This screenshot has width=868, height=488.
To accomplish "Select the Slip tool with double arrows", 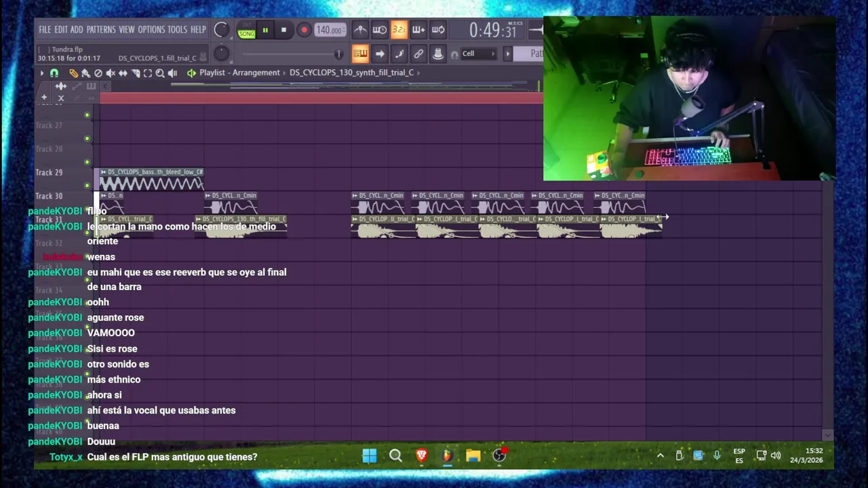I will click(123, 73).
